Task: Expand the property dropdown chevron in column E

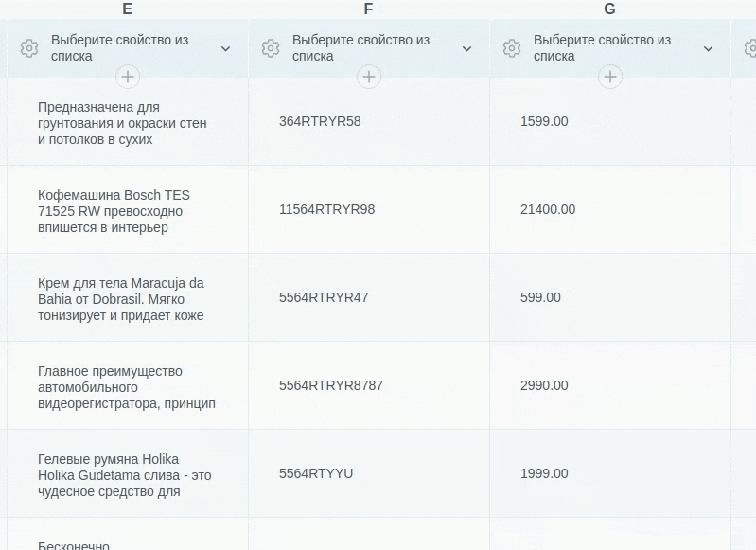Action: [225, 48]
